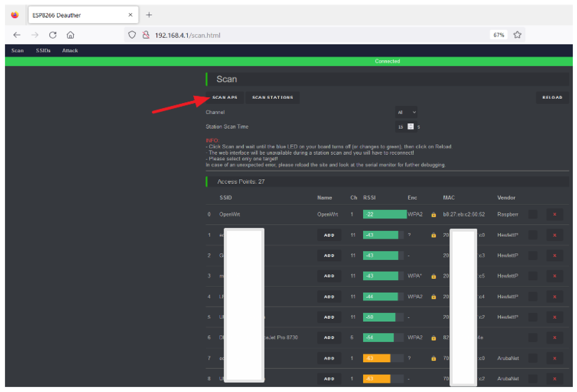Bookmark this page with the star icon

point(517,35)
